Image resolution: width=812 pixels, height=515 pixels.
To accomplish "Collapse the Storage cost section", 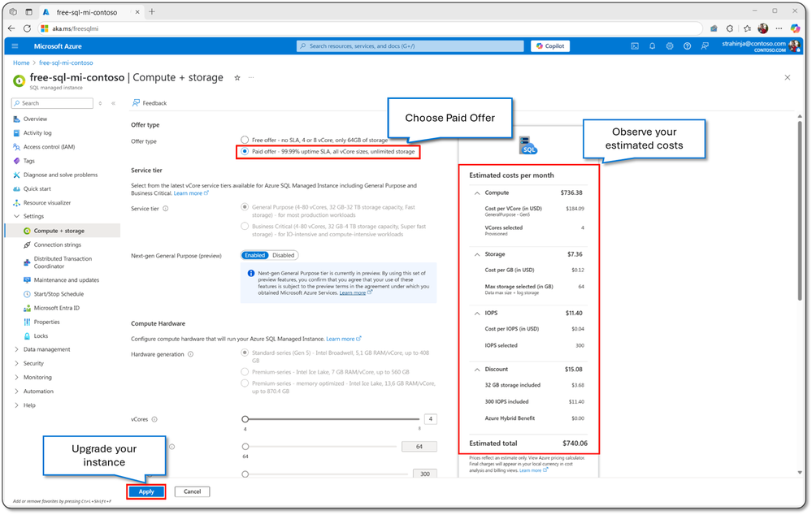I will click(477, 254).
